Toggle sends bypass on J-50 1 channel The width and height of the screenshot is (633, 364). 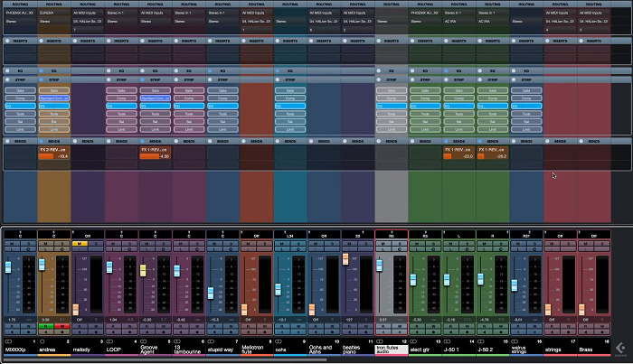[x=446, y=141]
